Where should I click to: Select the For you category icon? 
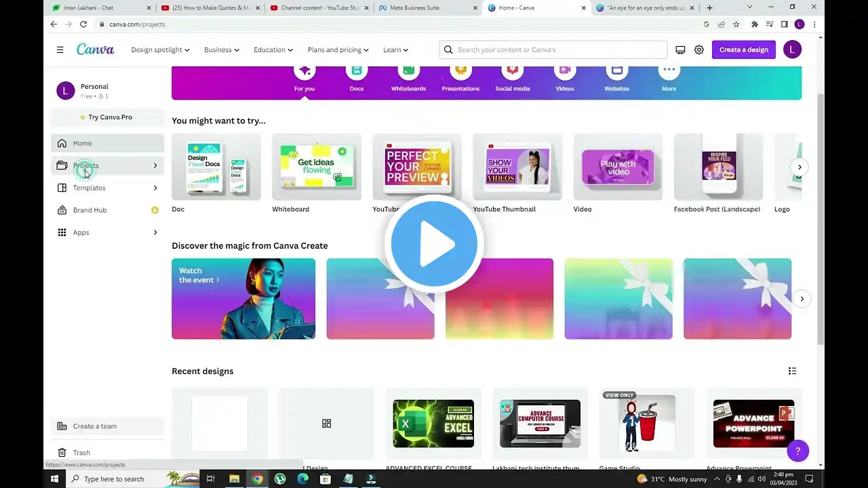[x=304, y=70]
